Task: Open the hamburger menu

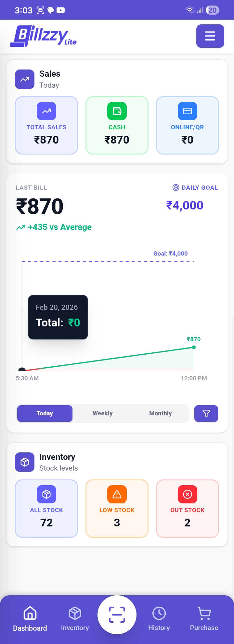Action: coord(210,36)
